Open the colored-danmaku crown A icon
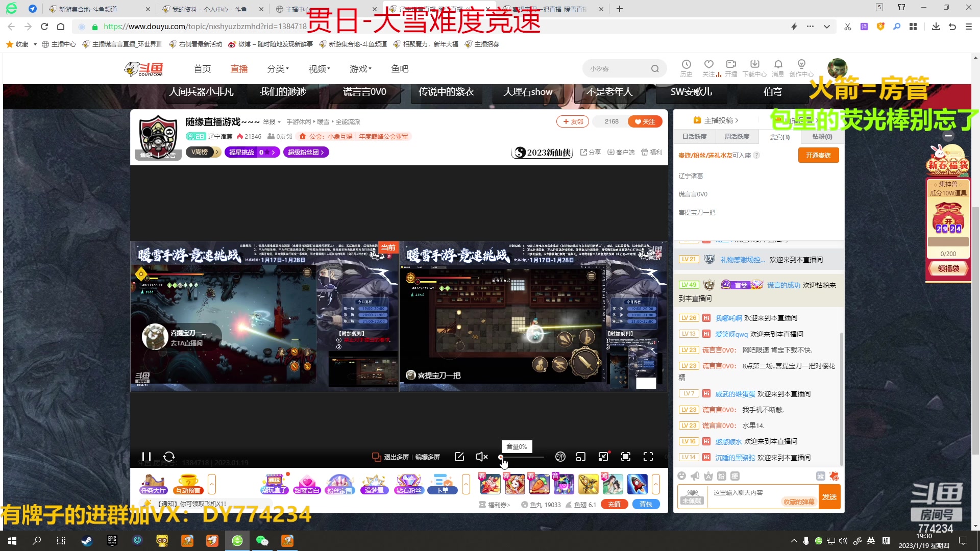Image resolution: width=980 pixels, height=551 pixels. [x=708, y=476]
